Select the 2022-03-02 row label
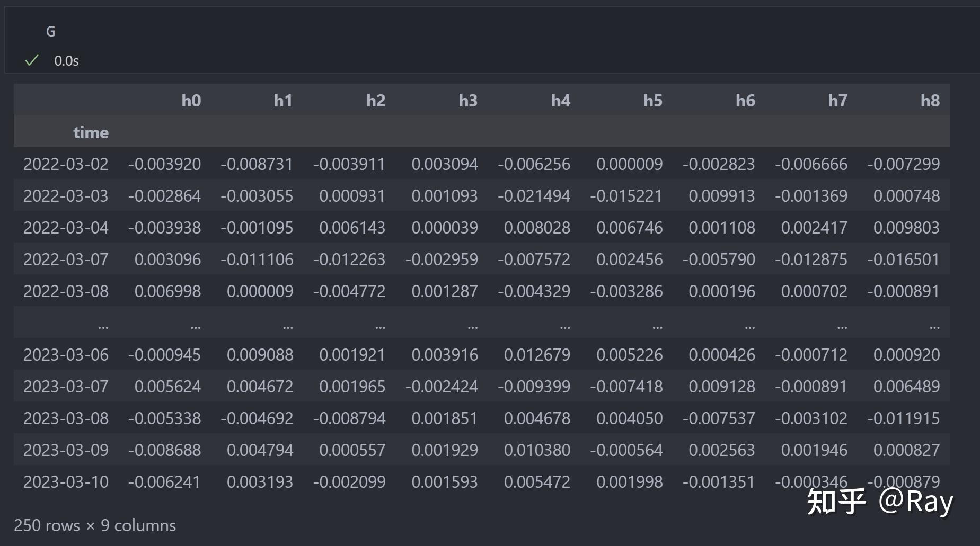The image size is (980, 546). pyautogui.click(x=66, y=164)
